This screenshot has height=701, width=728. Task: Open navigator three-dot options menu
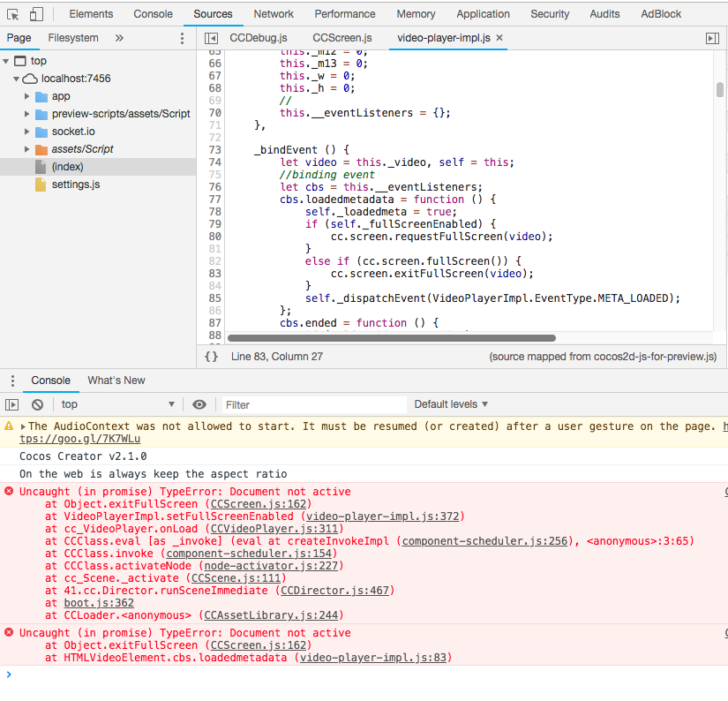coord(182,38)
